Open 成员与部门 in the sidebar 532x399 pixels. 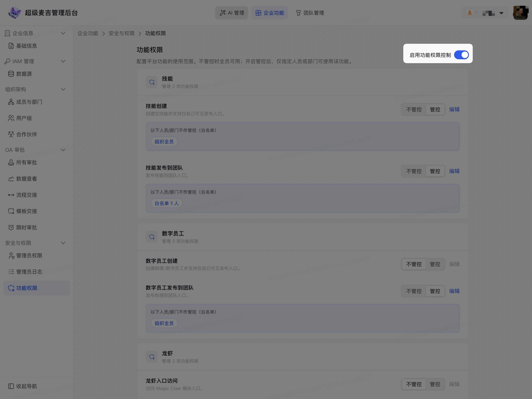pos(37,102)
